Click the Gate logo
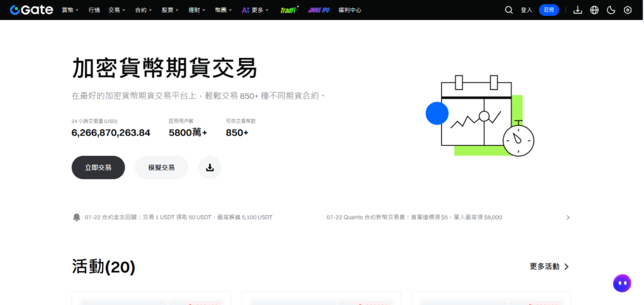Screen dimensions: 644x305 click(31, 10)
